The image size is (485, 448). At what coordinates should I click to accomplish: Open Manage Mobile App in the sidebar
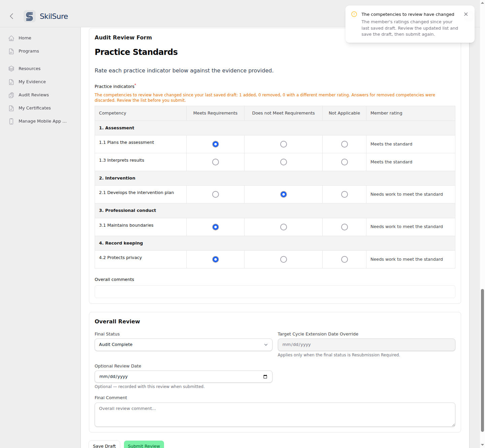click(42, 121)
